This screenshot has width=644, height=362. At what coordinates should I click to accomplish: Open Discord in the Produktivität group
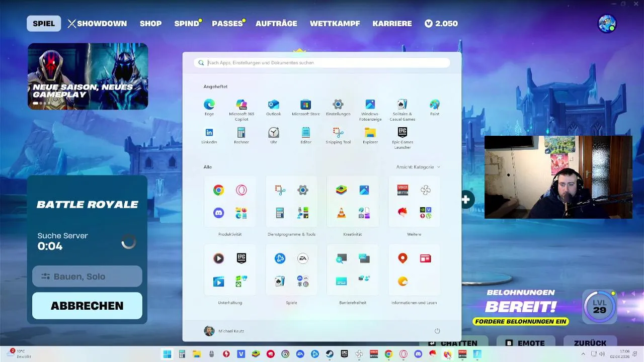[x=218, y=213]
